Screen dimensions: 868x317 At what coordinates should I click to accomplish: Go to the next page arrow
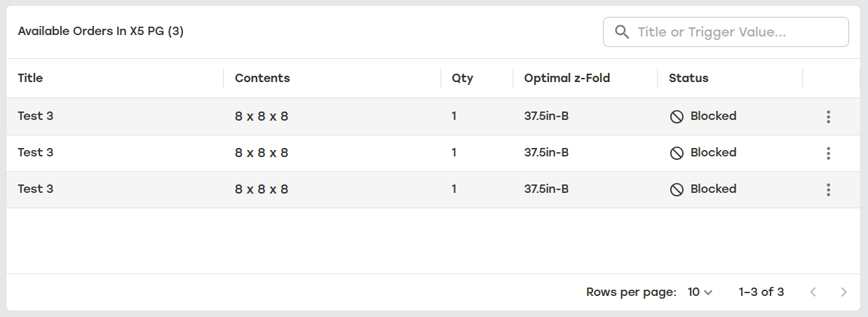(x=843, y=292)
